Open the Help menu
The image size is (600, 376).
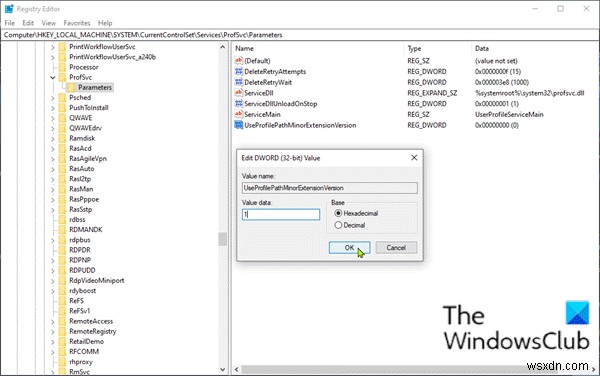[105, 23]
